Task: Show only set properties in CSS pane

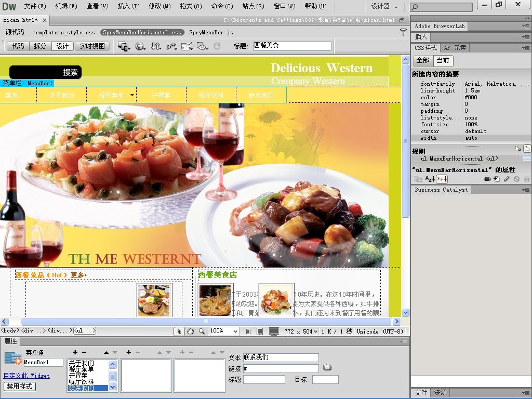Action: tap(442, 179)
